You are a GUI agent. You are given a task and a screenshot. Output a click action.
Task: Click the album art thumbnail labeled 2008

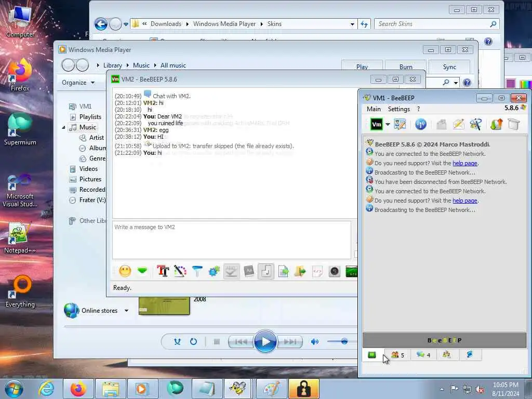pos(164,305)
